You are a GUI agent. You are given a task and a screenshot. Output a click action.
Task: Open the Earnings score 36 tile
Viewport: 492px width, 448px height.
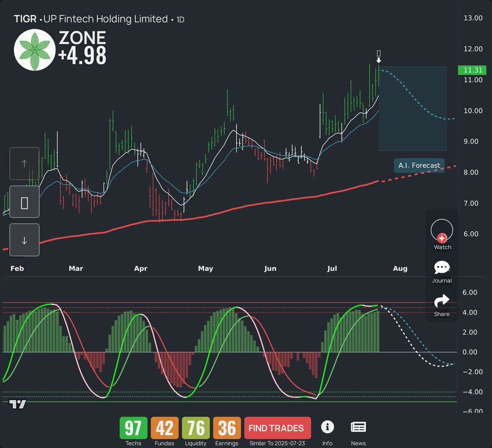(x=227, y=428)
